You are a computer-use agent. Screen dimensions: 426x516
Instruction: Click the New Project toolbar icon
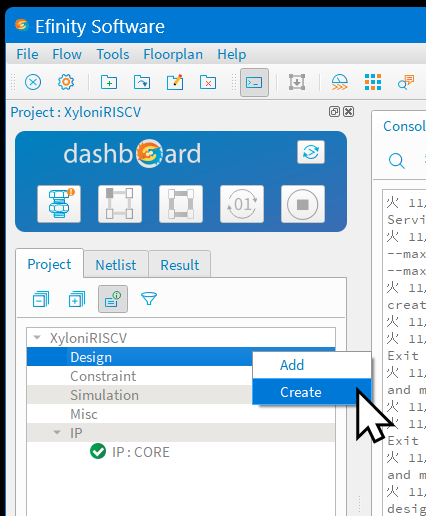coord(109,82)
